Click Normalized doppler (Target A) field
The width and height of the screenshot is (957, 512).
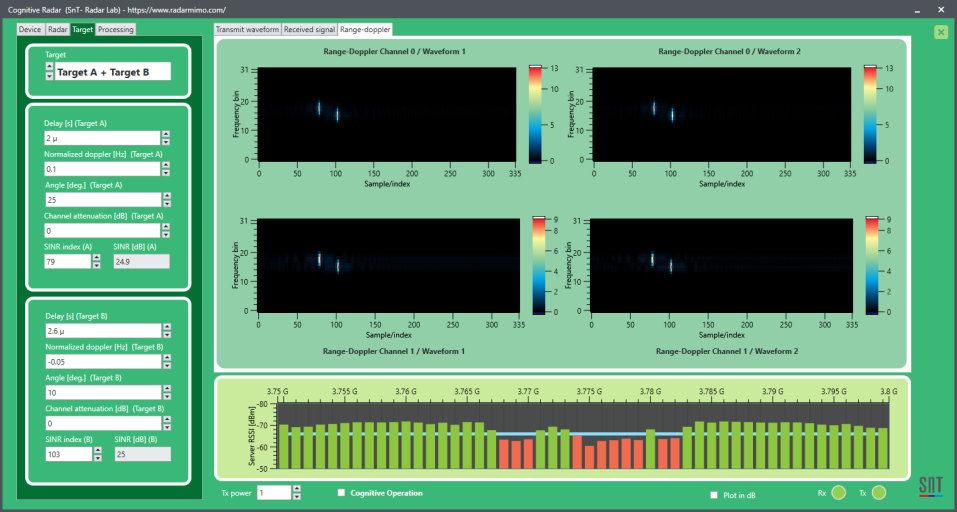tap(101, 169)
